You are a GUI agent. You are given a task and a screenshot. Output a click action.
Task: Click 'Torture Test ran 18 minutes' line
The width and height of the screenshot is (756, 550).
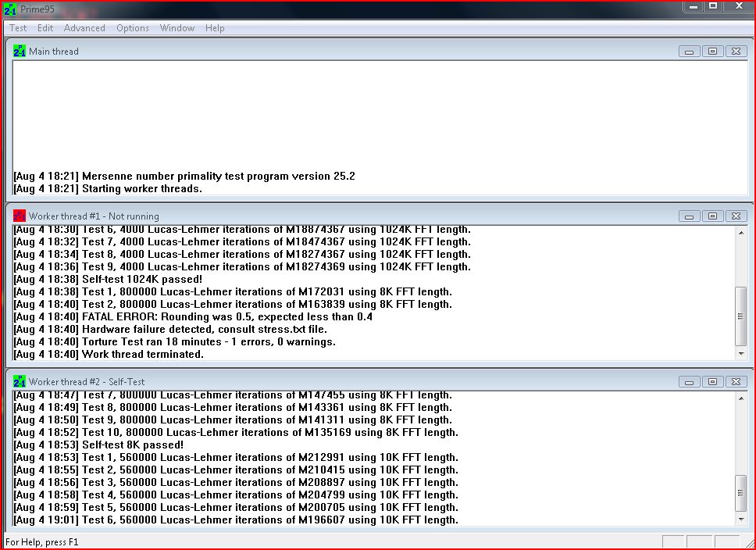pyautogui.click(x=174, y=342)
